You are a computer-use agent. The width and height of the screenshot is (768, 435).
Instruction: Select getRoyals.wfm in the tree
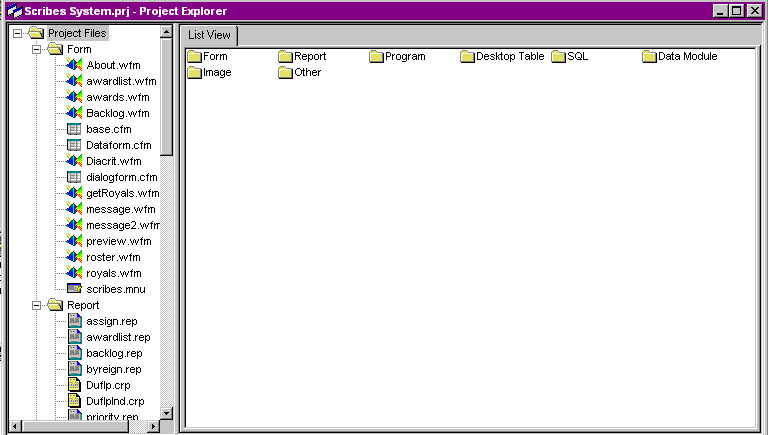click(x=122, y=193)
